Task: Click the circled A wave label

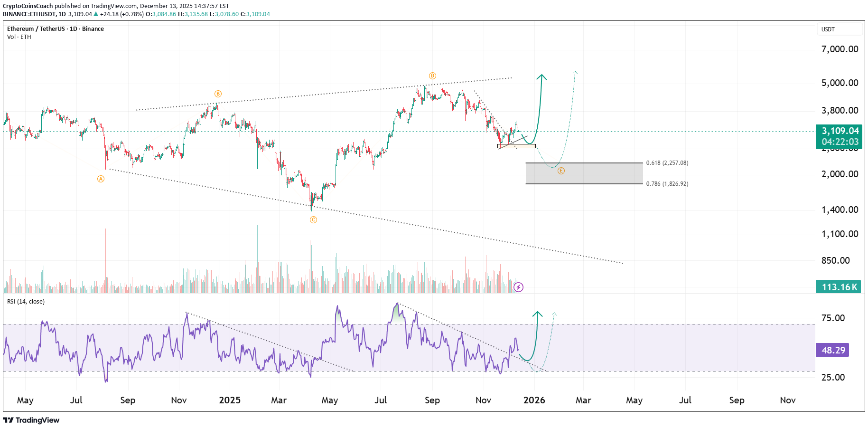Action: [101, 179]
